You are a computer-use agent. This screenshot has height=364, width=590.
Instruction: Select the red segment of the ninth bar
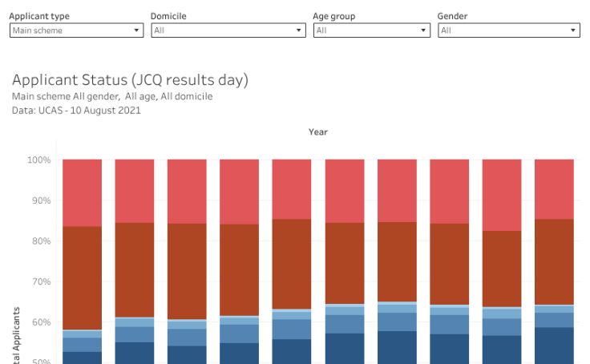(502, 195)
